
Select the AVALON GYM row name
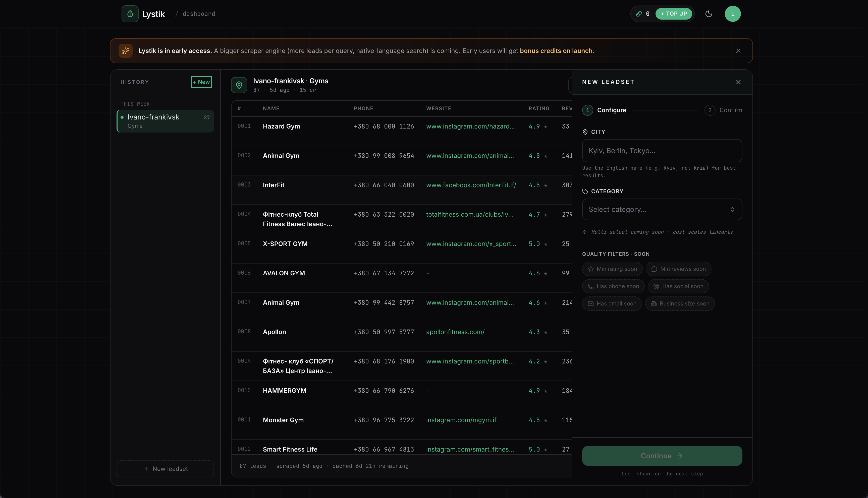(x=284, y=273)
